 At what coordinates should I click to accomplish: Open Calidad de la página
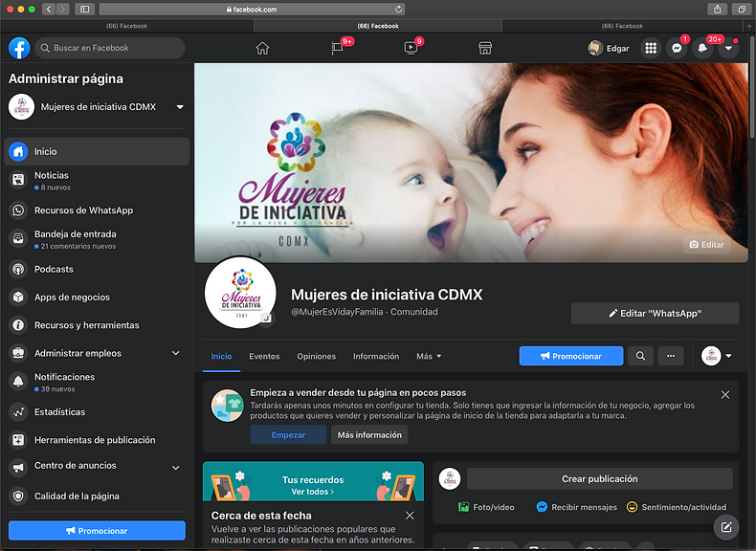coord(97,496)
